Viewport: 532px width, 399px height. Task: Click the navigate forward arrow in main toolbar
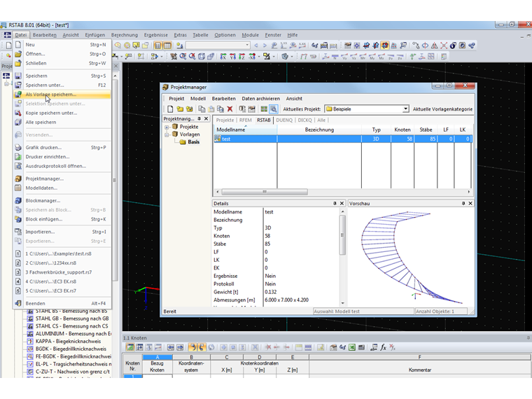click(265, 45)
